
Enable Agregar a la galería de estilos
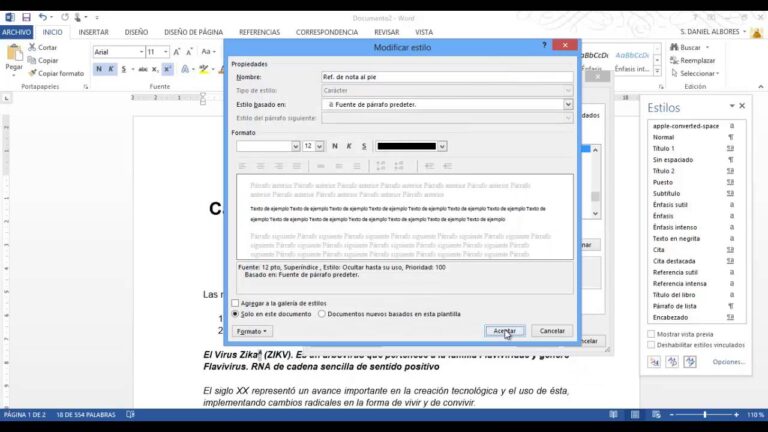tap(235, 303)
